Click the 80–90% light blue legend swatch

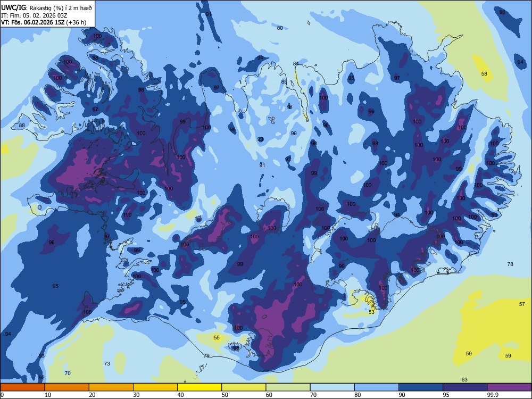[x=377, y=387]
